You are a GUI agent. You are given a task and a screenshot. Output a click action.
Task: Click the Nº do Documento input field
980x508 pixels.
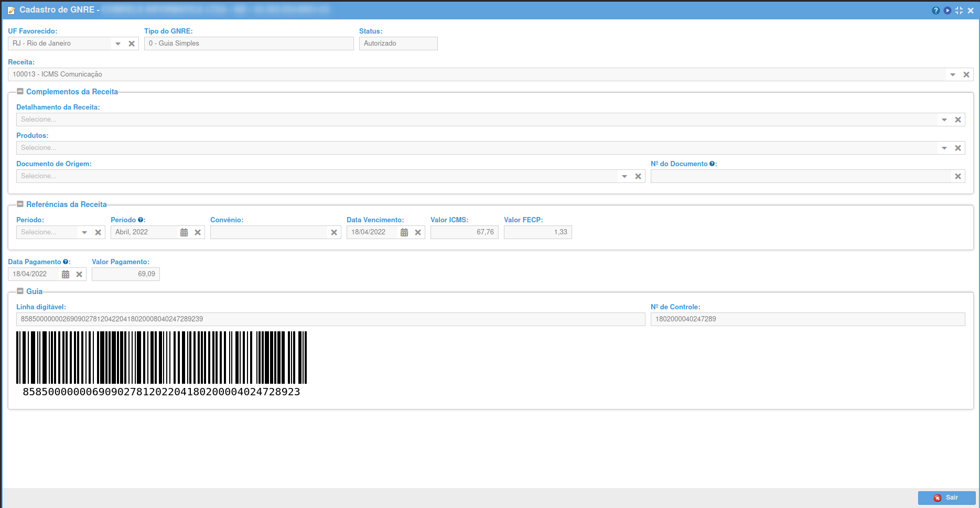click(801, 176)
